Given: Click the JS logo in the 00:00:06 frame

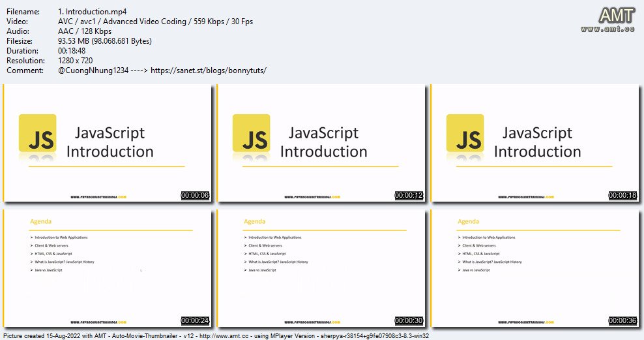Looking at the screenshot, I should (37, 132).
